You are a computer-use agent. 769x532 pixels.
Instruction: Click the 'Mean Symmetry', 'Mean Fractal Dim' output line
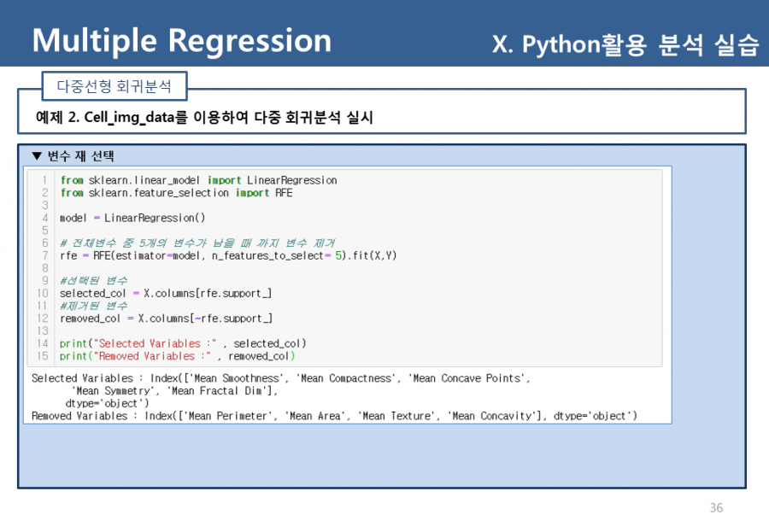(174, 391)
